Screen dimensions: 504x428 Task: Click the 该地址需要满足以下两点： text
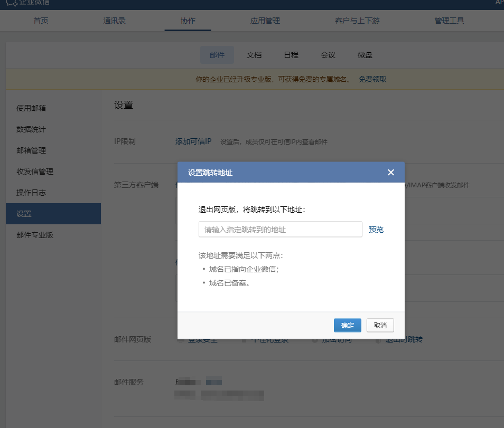241,255
